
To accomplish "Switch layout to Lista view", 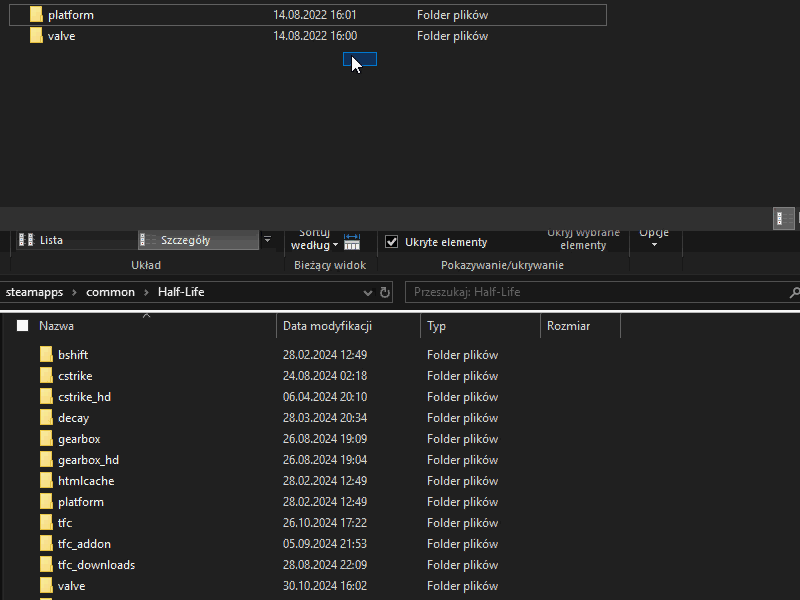I will [50, 241].
